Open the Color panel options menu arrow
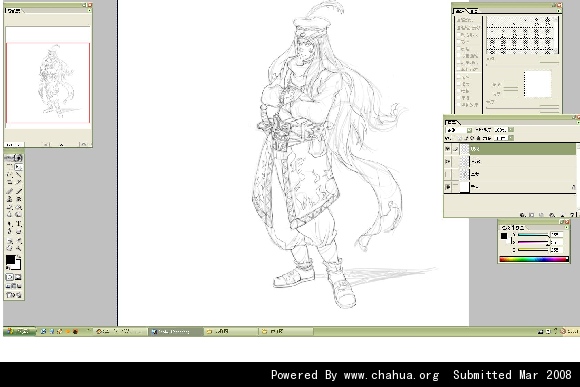This screenshot has width=580, height=387. [566, 227]
